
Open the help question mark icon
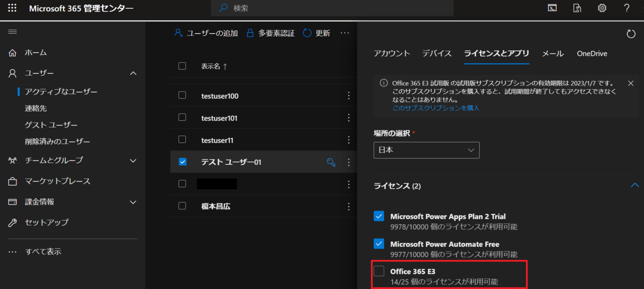point(627,8)
